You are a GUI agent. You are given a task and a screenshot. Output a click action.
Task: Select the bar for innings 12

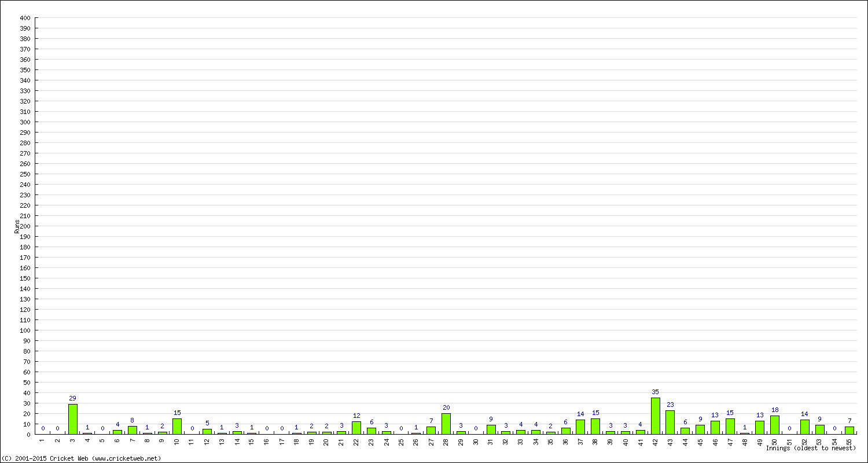click(x=207, y=432)
